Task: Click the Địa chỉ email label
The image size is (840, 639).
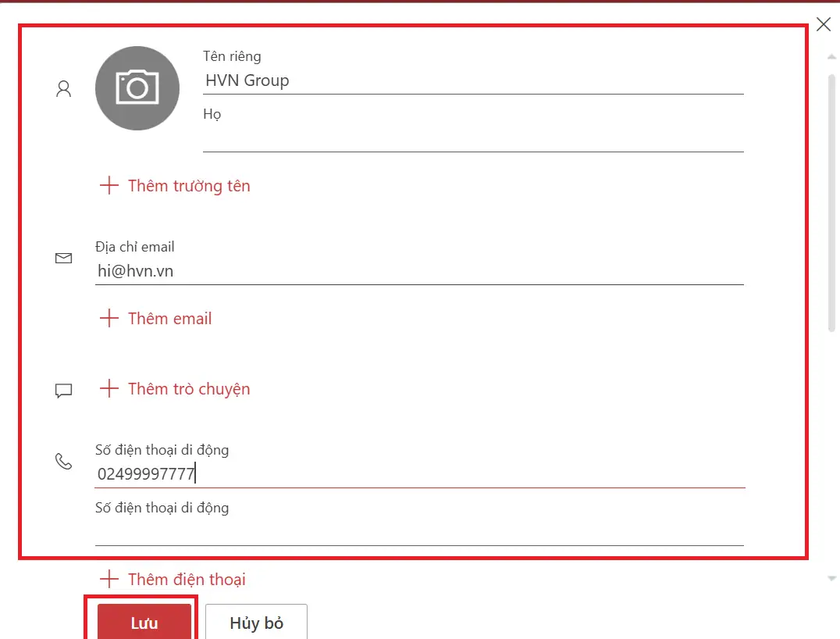Action: point(135,247)
